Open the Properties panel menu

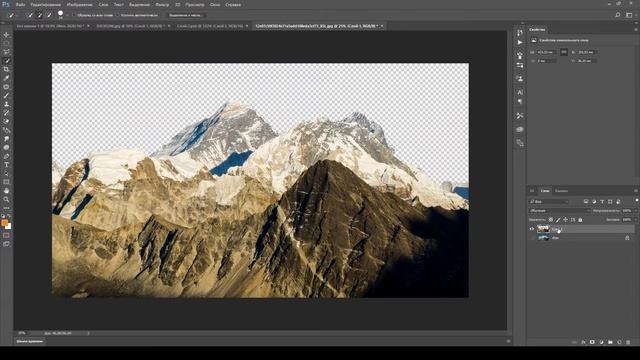click(x=636, y=30)
